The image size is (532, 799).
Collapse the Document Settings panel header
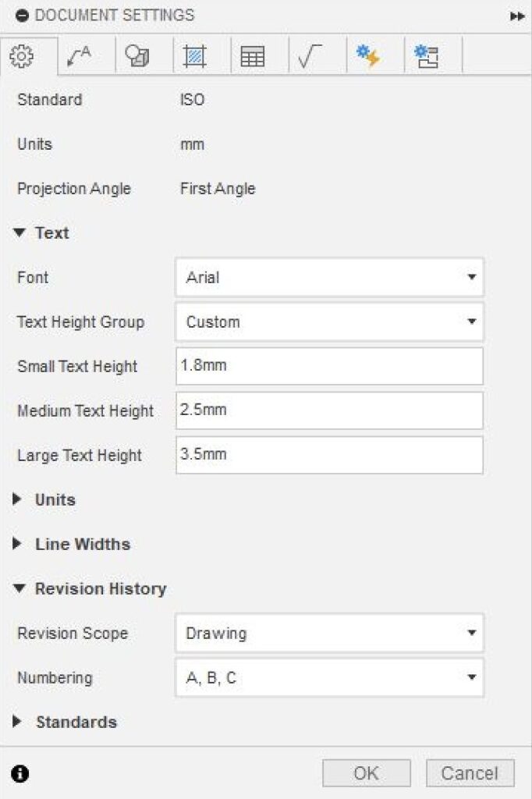22,16
